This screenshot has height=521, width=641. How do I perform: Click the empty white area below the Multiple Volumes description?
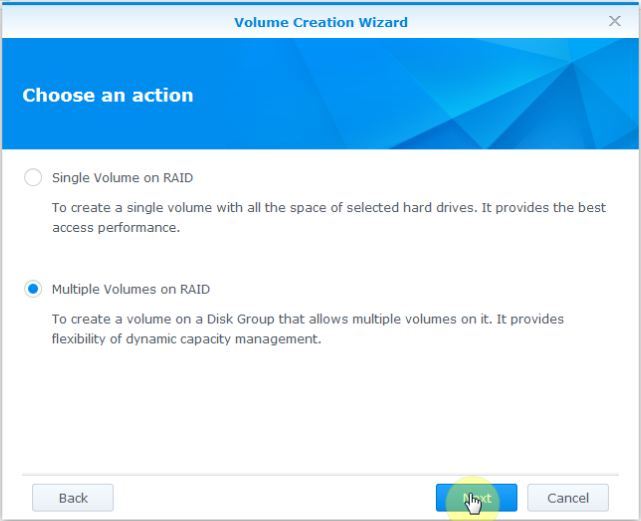(x=320, y=410)
